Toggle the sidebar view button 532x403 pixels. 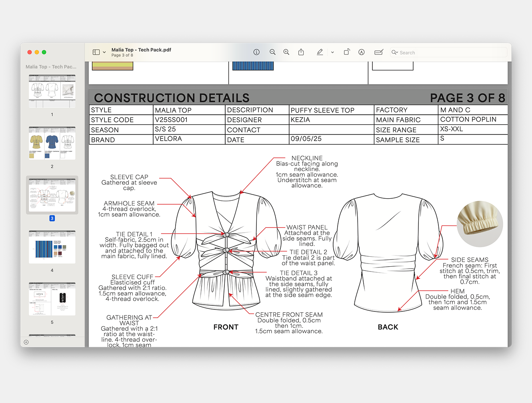[96, 52]
